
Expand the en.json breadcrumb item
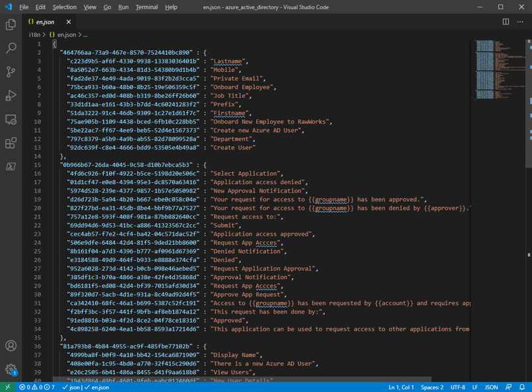click(63, 34)
